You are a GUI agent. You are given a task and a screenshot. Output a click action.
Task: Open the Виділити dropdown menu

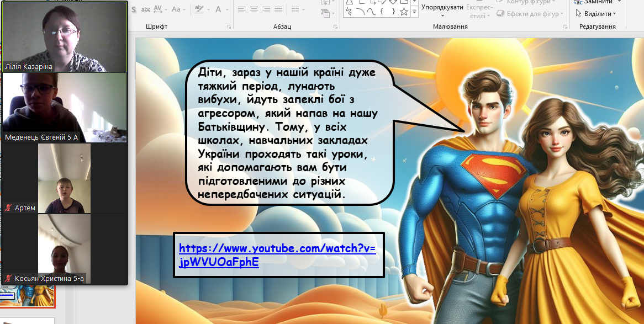pos(596,14)
